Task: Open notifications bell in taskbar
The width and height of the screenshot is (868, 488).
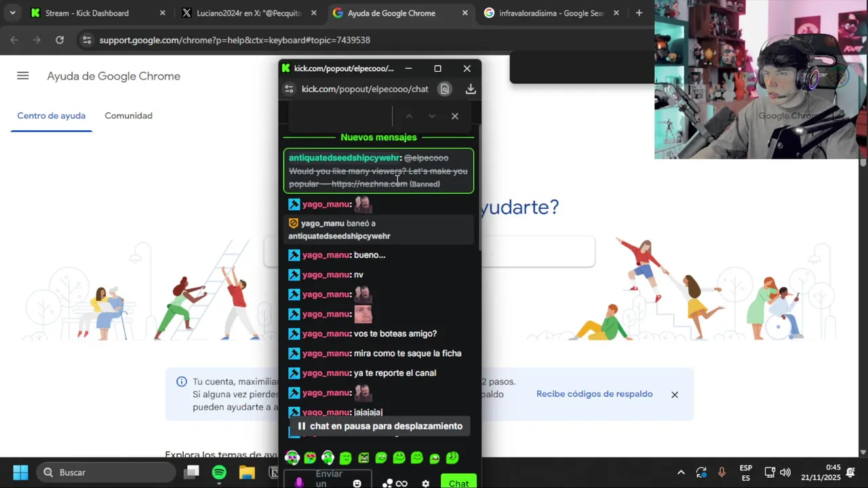Action: tap(850, 472)
